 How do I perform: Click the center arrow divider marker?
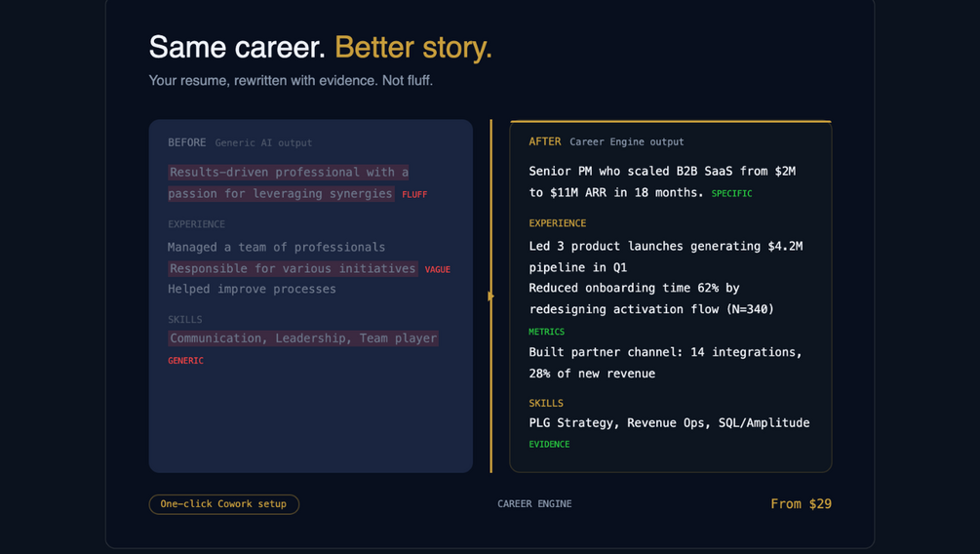point(490,297)
